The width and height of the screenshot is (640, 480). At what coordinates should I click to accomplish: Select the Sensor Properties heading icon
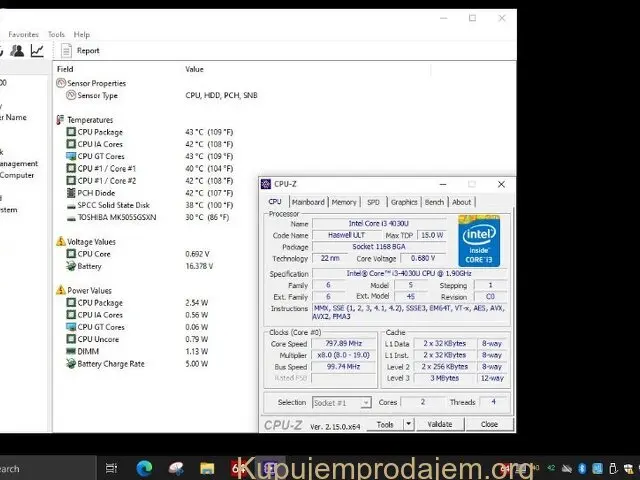(x=61, y=83)
